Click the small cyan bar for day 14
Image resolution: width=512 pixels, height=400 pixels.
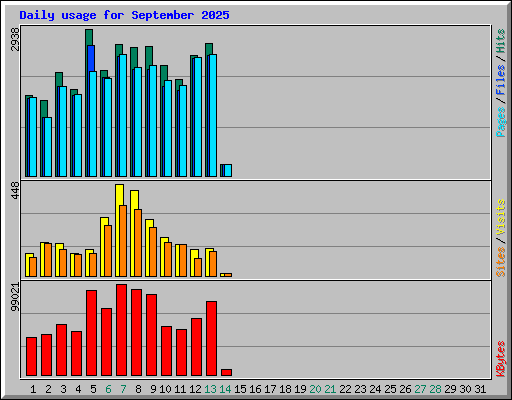point(228,170)
